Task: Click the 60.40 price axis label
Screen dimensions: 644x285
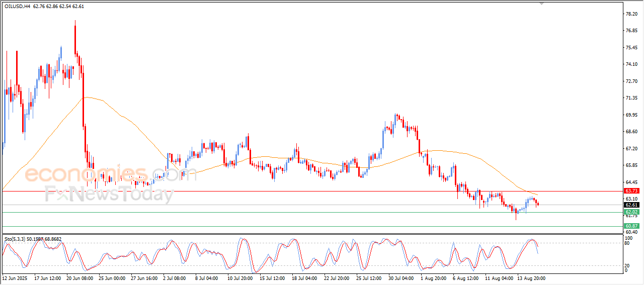Action: pos(631,232)
